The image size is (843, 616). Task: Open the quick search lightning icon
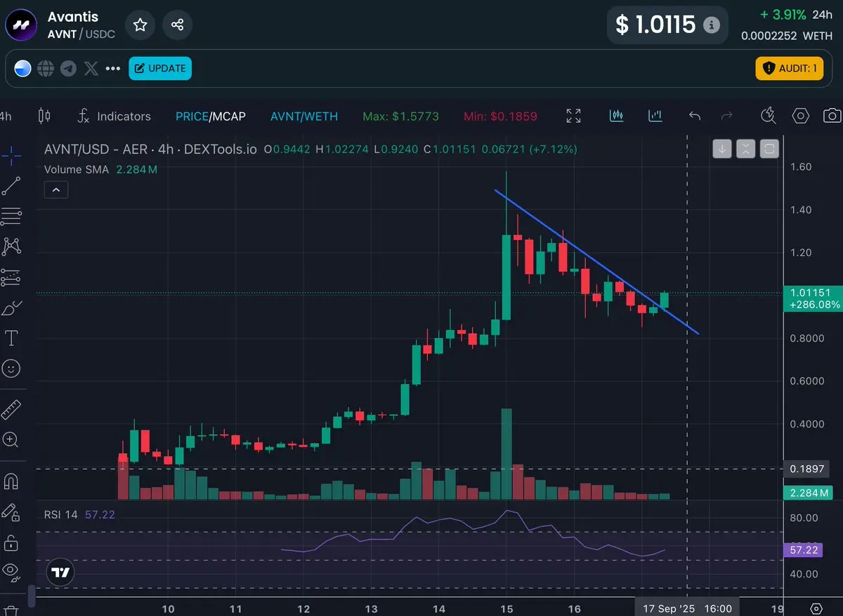[x=769, y=116]
